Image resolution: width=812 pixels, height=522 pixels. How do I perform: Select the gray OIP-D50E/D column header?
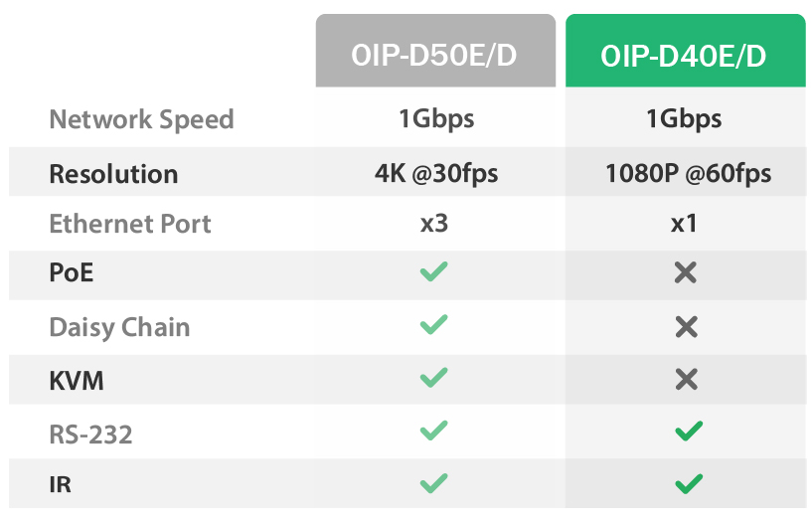pyautogui.click(x=434, y=57)
